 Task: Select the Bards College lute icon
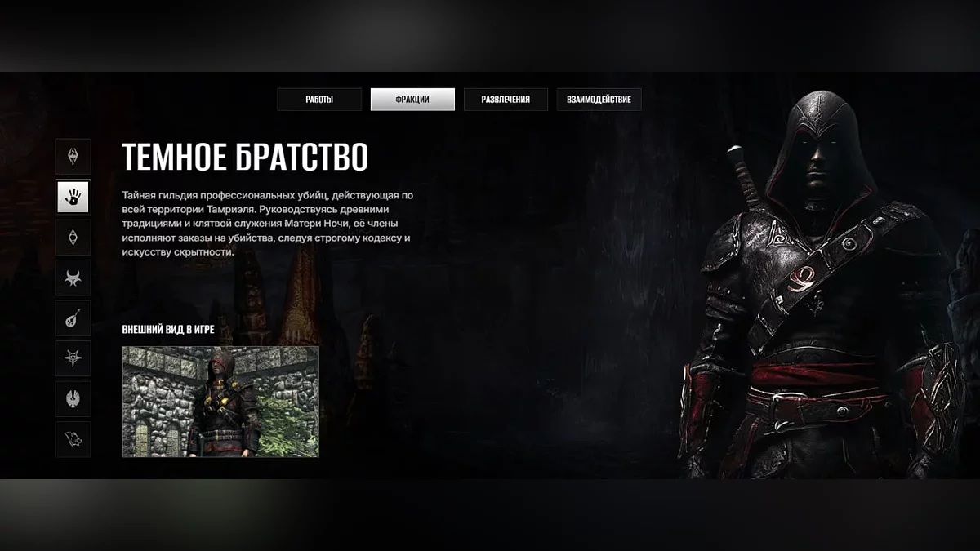73,318
